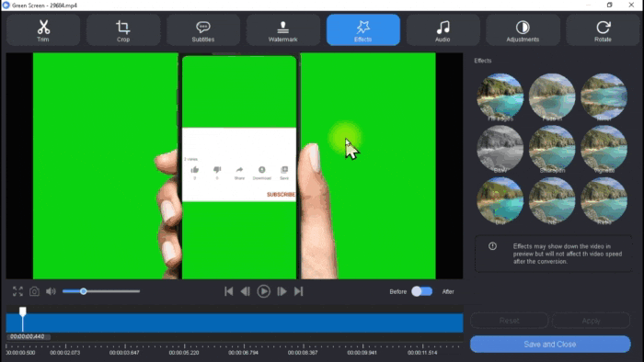644x362 pixels.
Task: Play the video preview
Action: point(264,291)
